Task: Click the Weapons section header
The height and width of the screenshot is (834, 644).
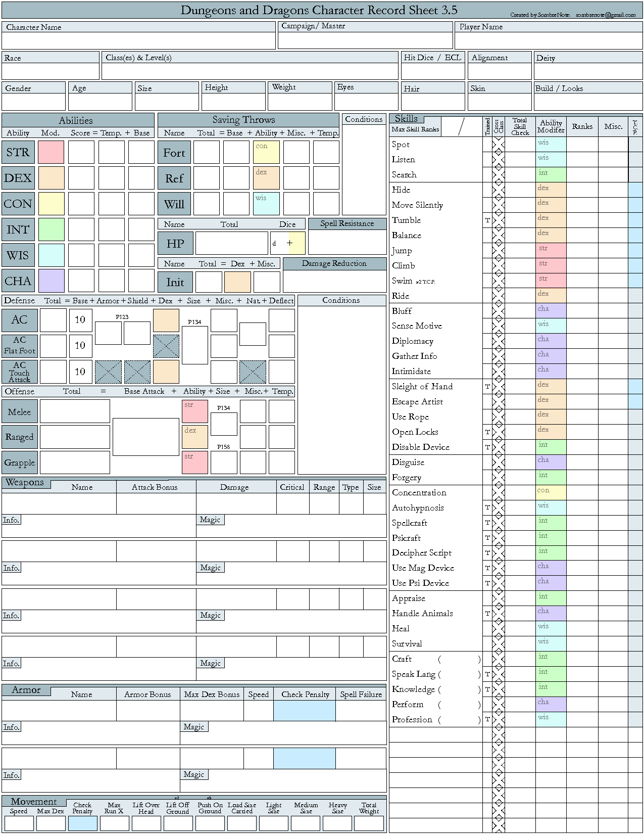Action: pyautogui.click(x=26, y=483)
